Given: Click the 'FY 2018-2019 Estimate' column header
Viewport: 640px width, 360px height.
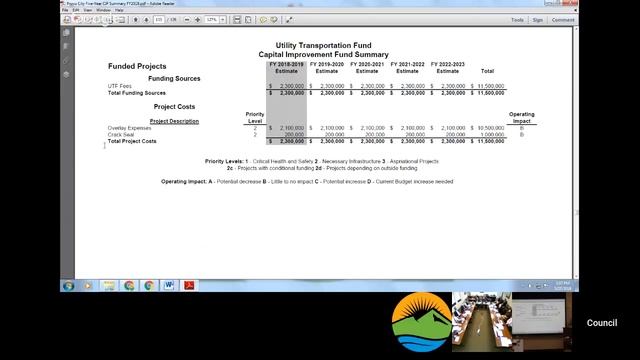Looking at the screenshot, I should click(286, 68).
